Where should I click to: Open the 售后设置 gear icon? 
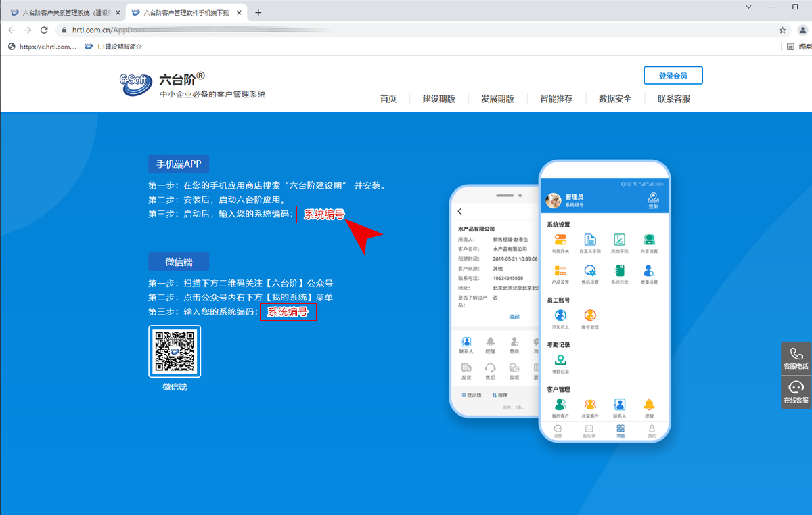coord(590,271)
